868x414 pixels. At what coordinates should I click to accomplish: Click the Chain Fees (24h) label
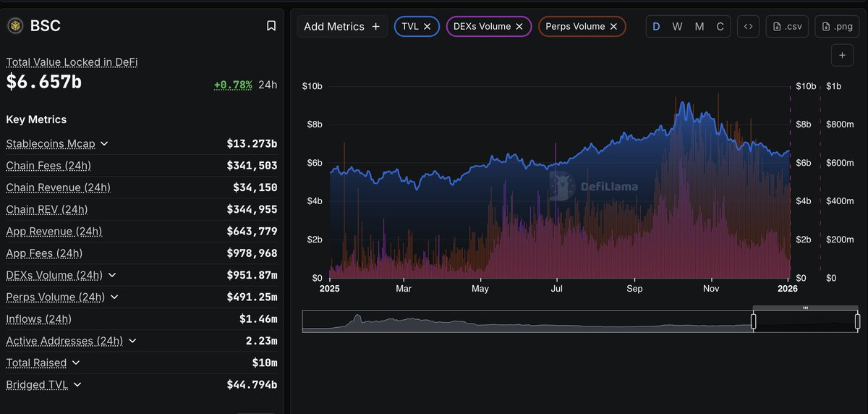[x=48, y=166]
